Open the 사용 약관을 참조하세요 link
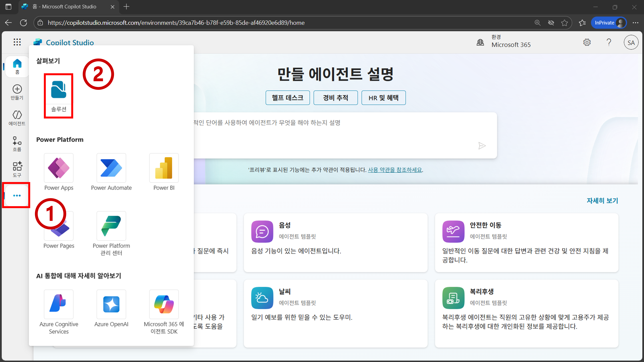Screen dimensions: 644x362 [x=395, y=170]
